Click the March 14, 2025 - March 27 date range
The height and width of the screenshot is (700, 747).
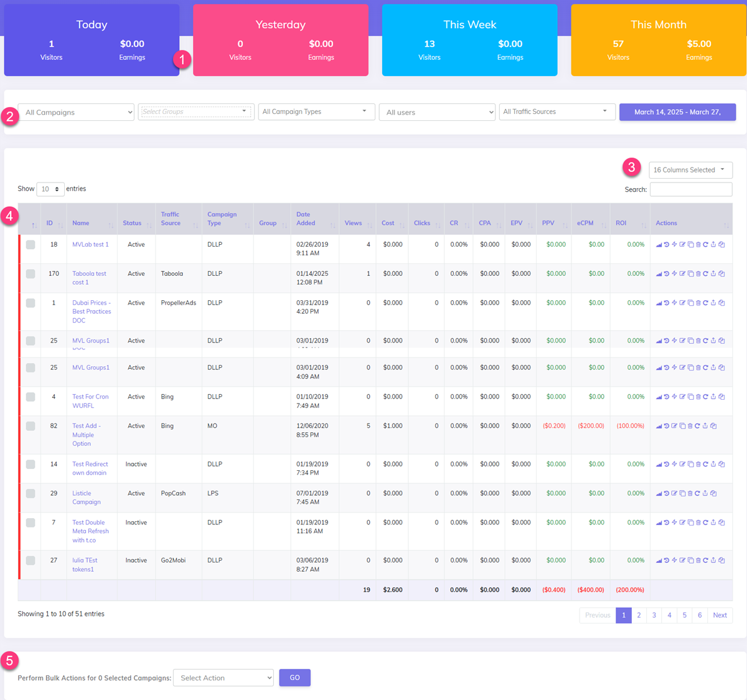point(677,112)
